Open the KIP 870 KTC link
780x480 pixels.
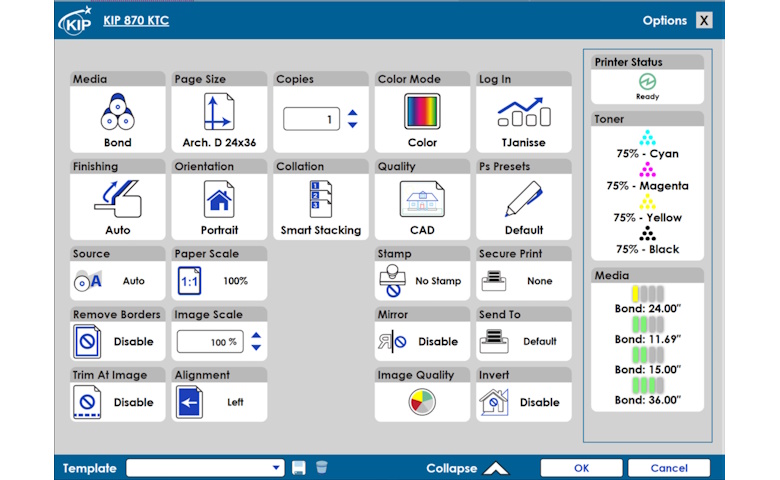(x=136, y=21)
